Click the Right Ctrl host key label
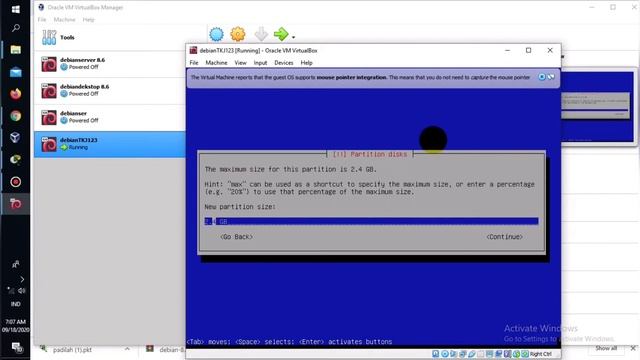Image resolution: width=640 pixels, height=360 pixels. point(541,354)
